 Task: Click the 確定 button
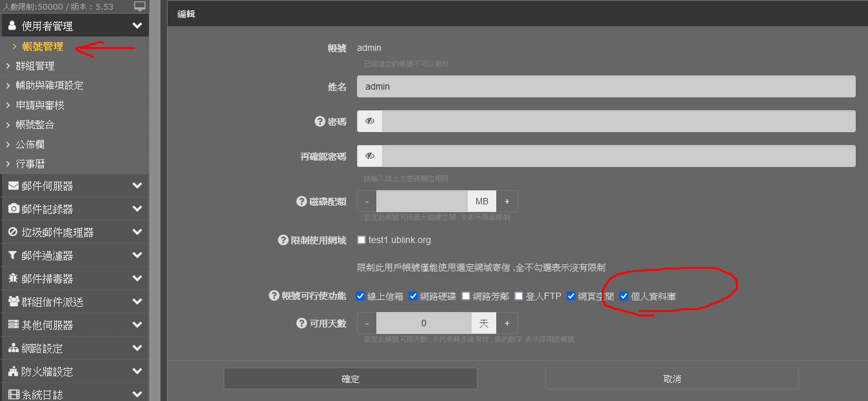point(350,378)
